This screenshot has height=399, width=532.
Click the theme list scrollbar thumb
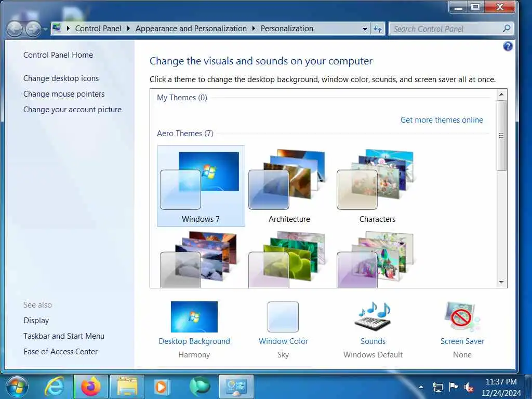tap(501, 136)
